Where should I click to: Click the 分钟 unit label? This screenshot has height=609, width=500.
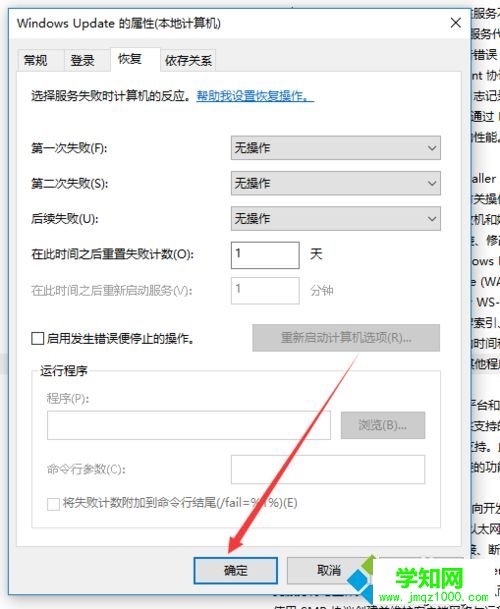tap(322, 291)
